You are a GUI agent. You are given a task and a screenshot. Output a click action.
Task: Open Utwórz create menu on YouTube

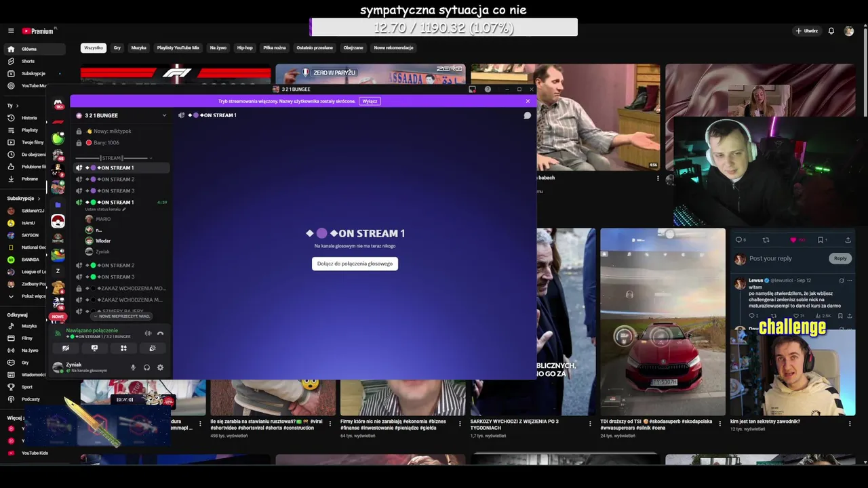pos(807,31)
